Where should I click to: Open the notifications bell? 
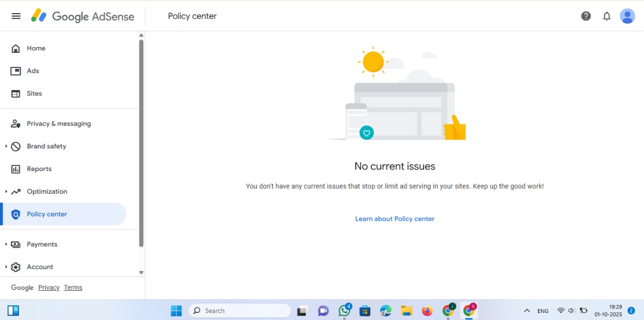[x=607, y=16]
